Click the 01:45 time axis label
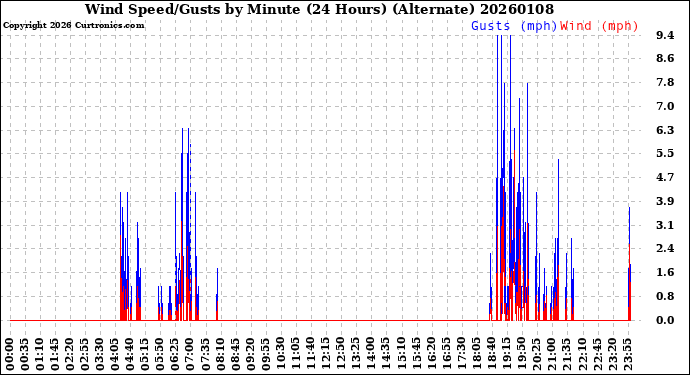The height and width of the screenshot is (375, 690). pos(55,355)
